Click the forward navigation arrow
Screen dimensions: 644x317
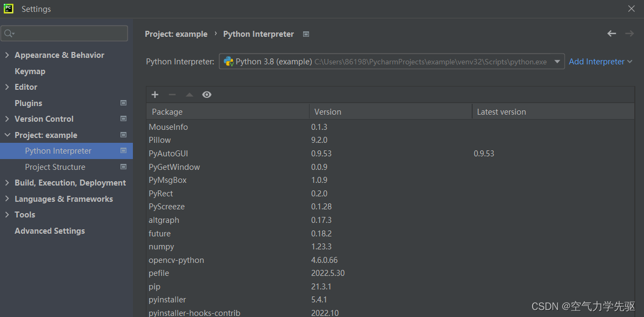pos(629,34)
